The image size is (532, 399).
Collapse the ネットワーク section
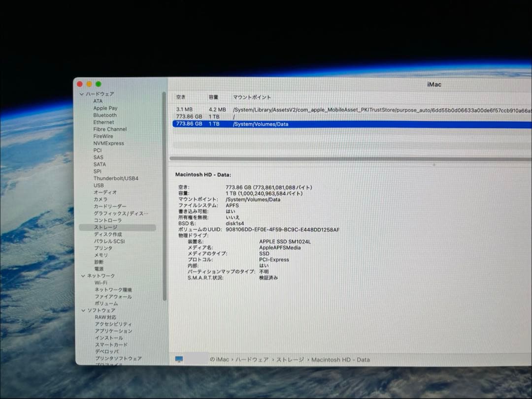coord(82,276)
